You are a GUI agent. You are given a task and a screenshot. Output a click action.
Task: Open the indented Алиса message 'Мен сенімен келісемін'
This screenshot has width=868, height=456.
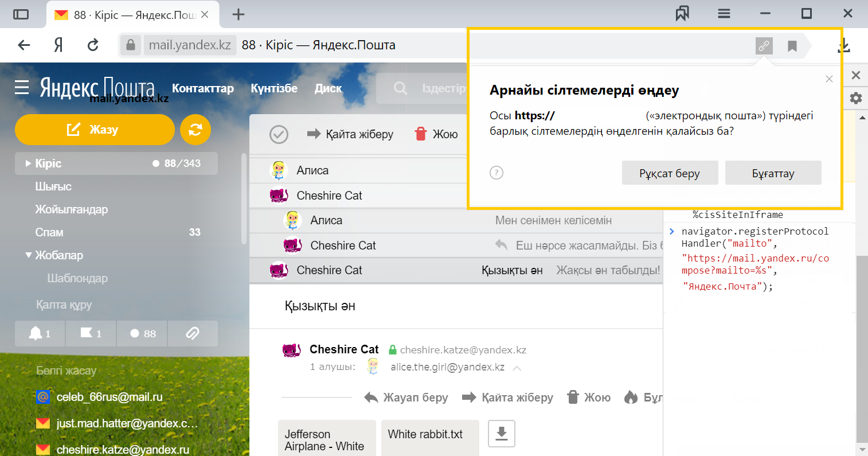pyautogui.click(x=456, y=220)
